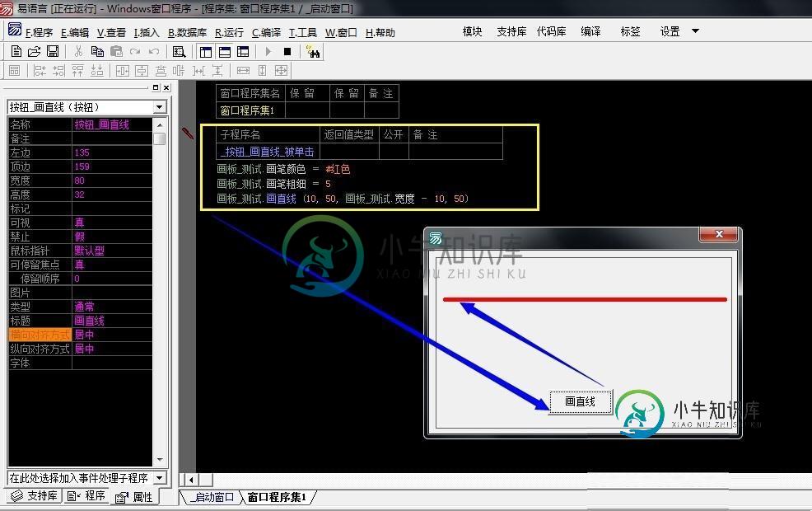The height and width of the screenshot is (511, 812).
Task: Click the Paste clipboard icon
Action: pos(116,51)
